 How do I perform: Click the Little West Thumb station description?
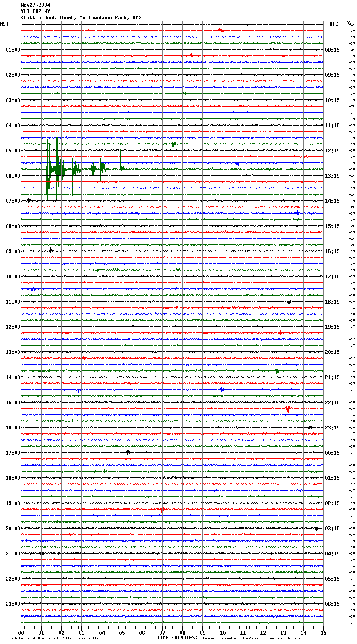(81, 18)
